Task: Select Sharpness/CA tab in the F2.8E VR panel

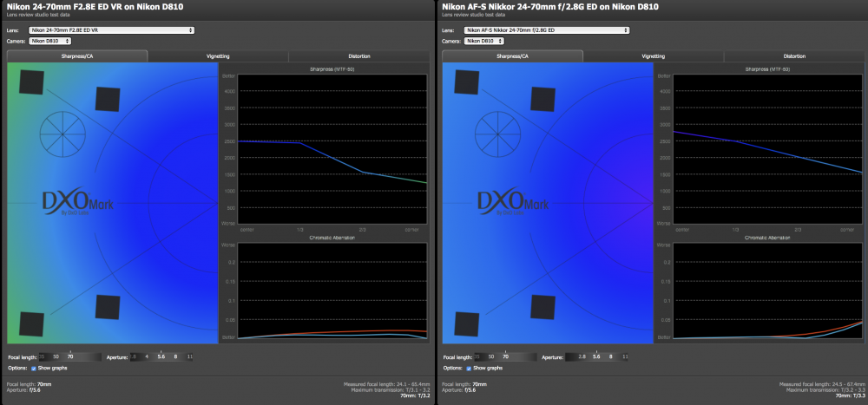Action: [x=77, y=56]
